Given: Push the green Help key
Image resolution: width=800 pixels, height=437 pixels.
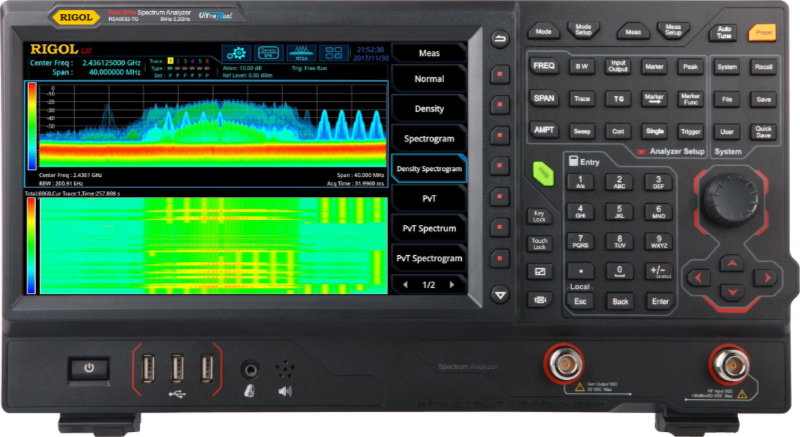Looking at the screenshot, I should click(x=543, y=173).
